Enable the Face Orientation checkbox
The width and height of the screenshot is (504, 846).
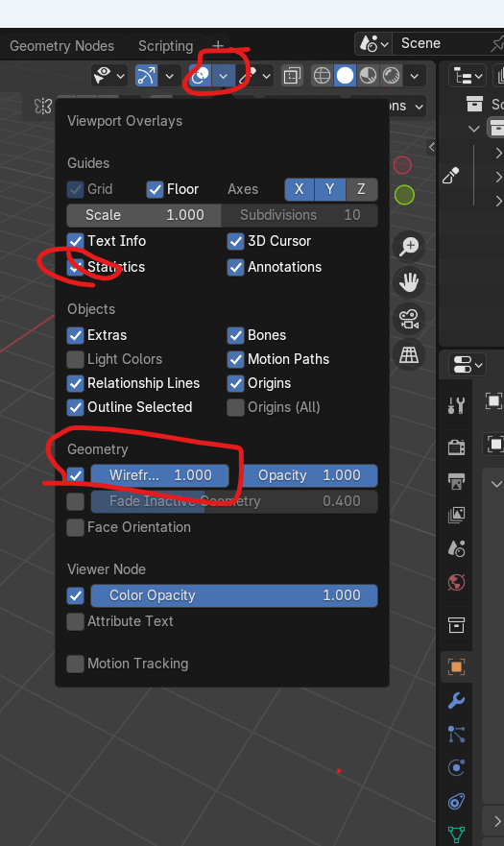[76, 527]
